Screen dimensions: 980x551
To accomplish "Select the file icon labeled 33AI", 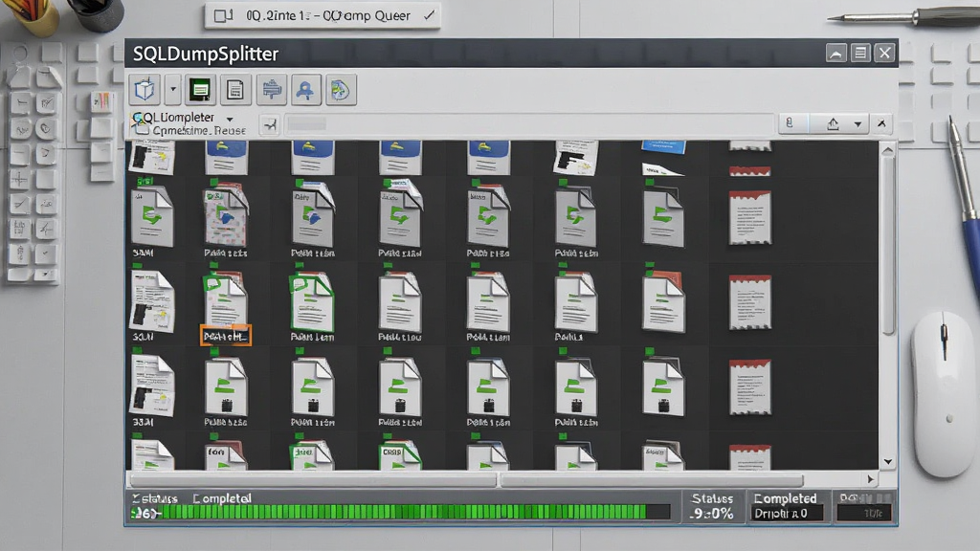I will pyautogui.click(x=152, y=386).
